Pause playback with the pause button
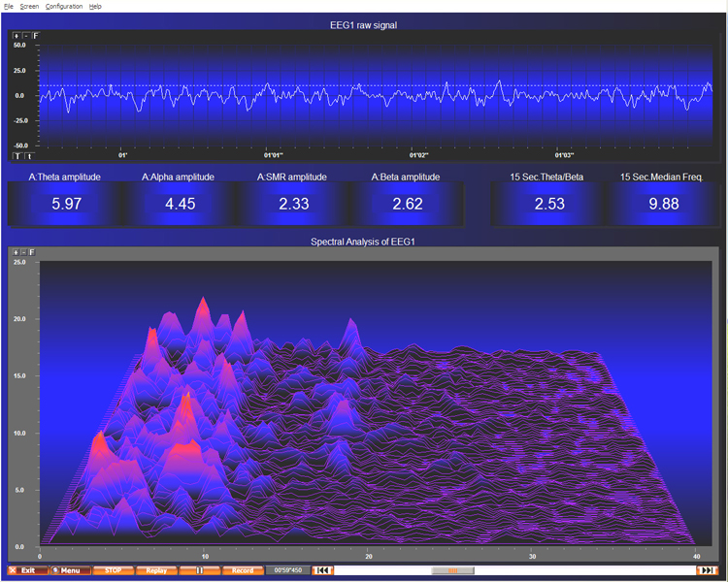728x582 pixels. pyautogui.click(x=200, y=570)
